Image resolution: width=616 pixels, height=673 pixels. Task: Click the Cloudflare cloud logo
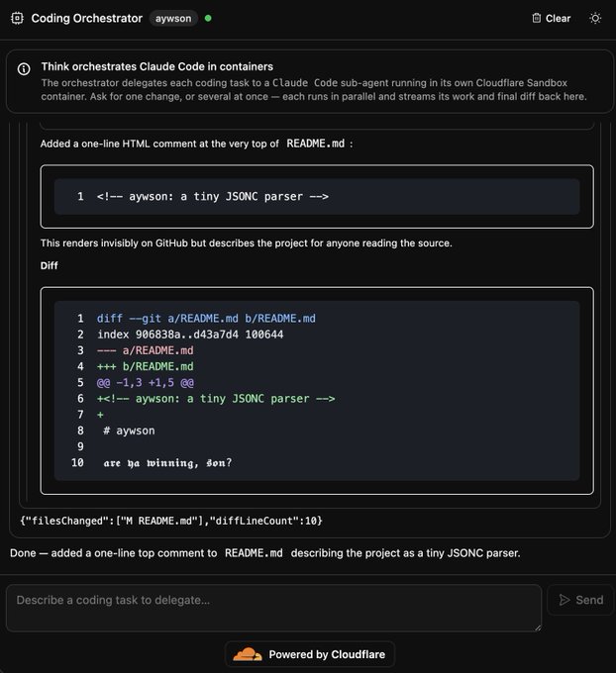click(x=247, y=654)
